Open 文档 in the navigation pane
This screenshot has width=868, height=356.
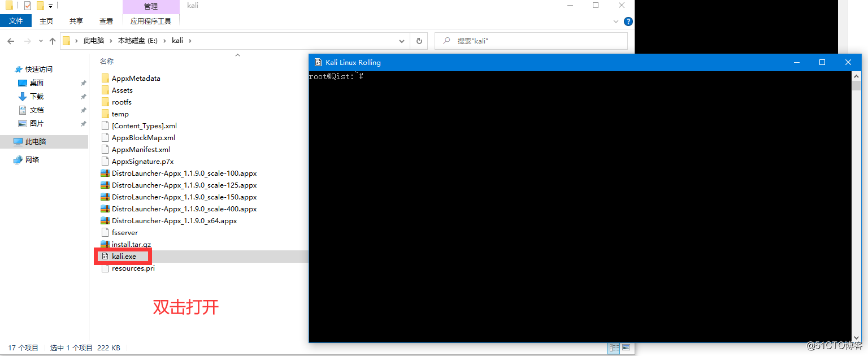coord(37,110)
